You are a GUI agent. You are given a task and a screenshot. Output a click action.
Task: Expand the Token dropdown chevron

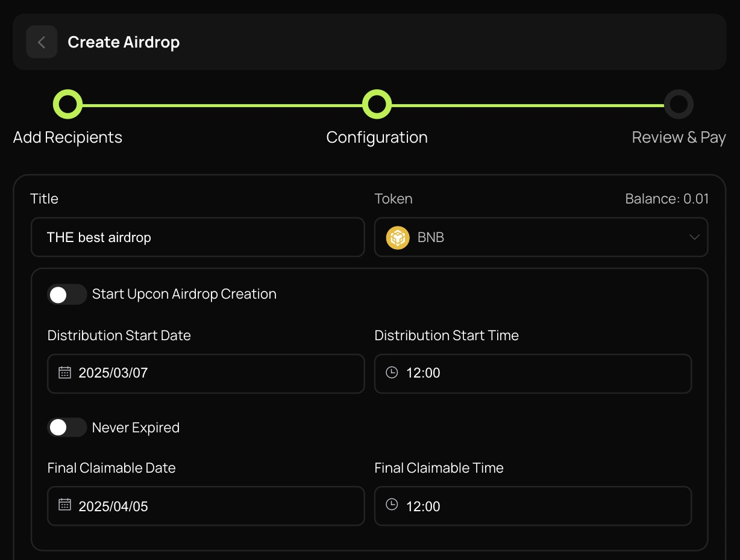coord(694,237)
